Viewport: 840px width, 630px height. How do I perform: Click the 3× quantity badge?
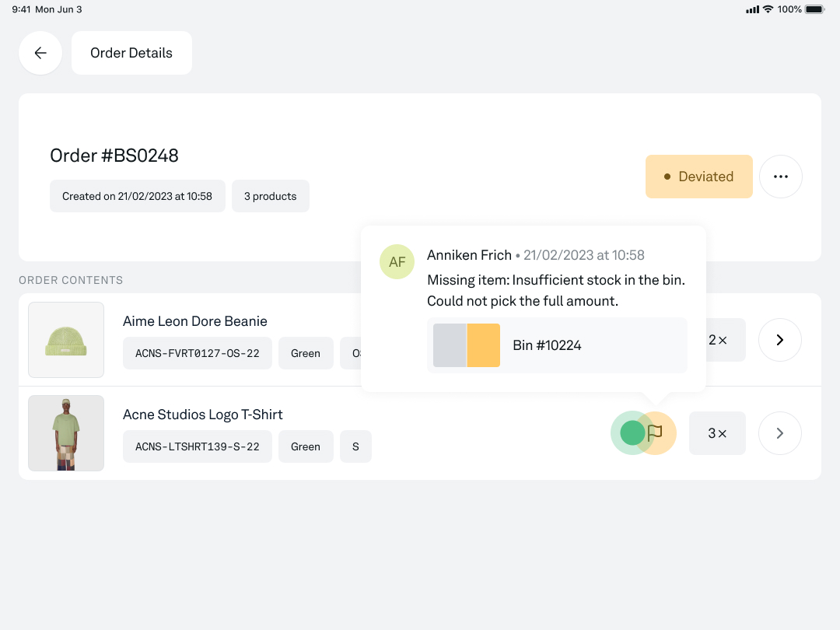tap(717, 433)
